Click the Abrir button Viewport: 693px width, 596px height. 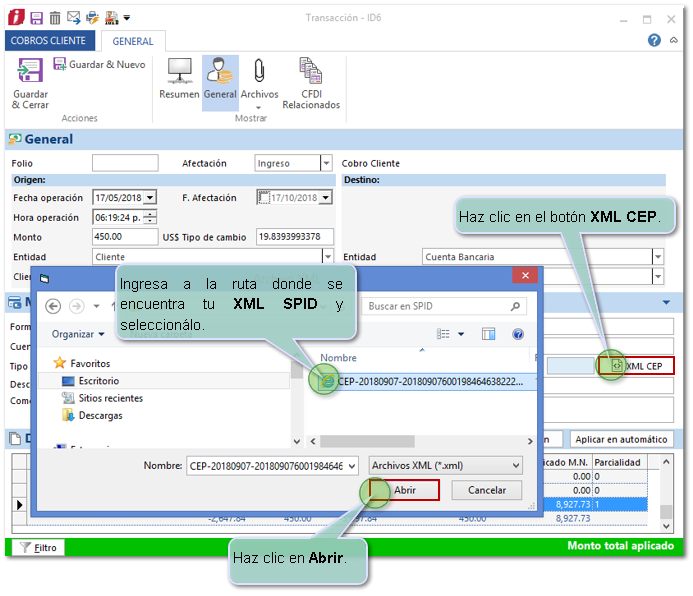[405, 490]
